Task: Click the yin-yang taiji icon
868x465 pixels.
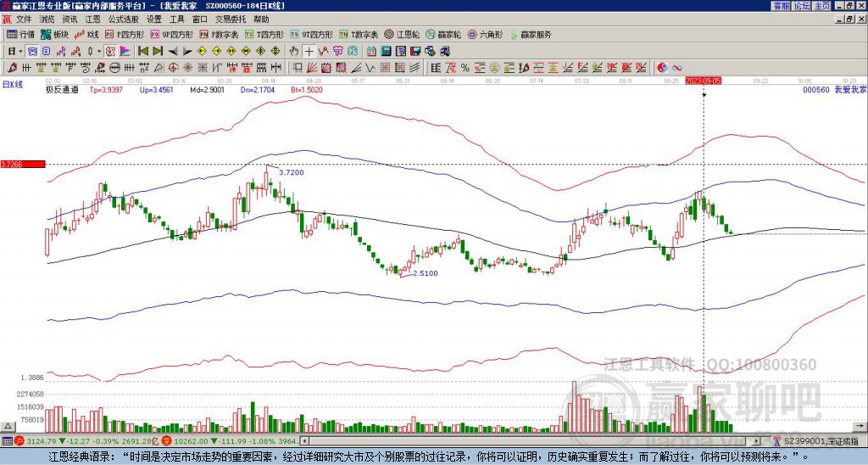Action: pos(662,68)
